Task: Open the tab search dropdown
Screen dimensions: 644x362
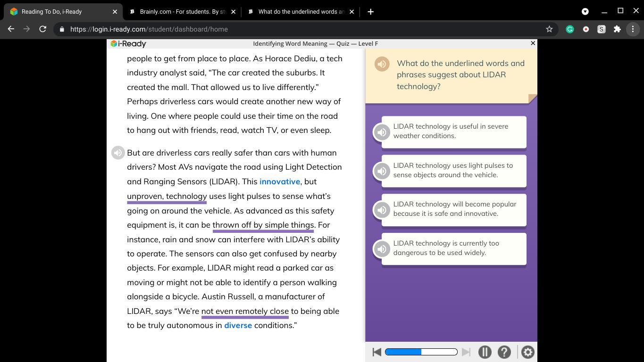Action: (585, 11)
